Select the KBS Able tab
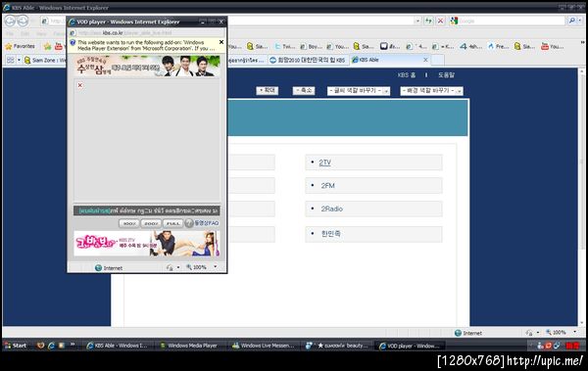 [390, 60]
